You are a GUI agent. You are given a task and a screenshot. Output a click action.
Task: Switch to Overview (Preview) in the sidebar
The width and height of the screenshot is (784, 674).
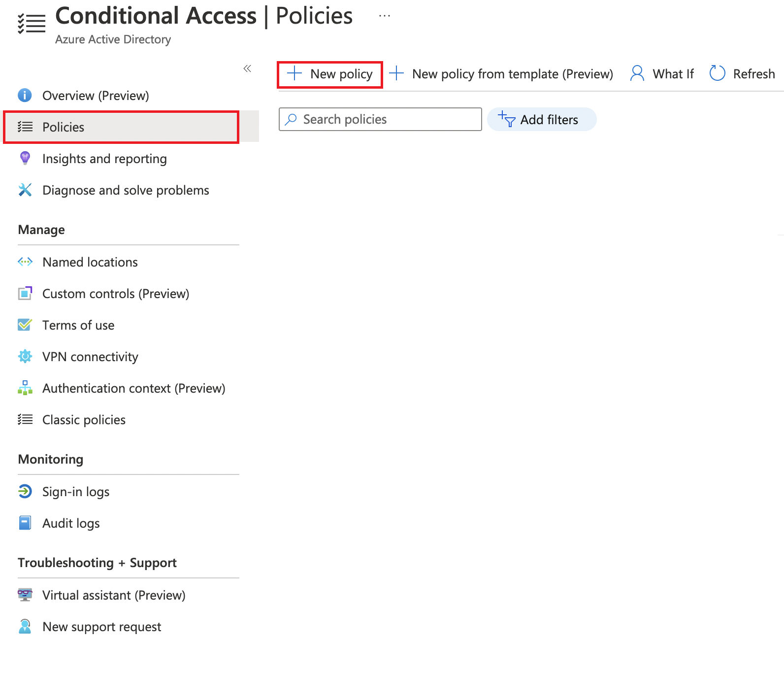(x=96, y=95)
